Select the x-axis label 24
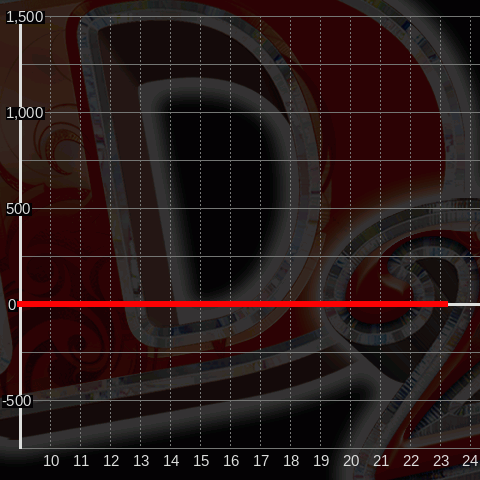 click(471, 461)
